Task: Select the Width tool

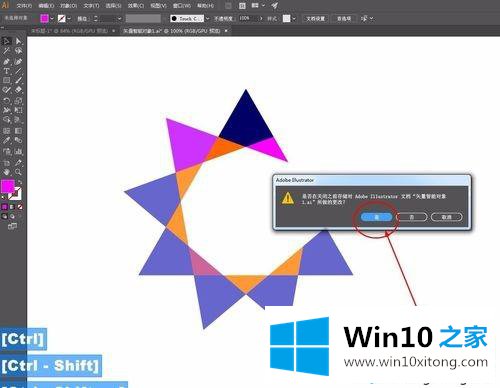Action: 6,110
